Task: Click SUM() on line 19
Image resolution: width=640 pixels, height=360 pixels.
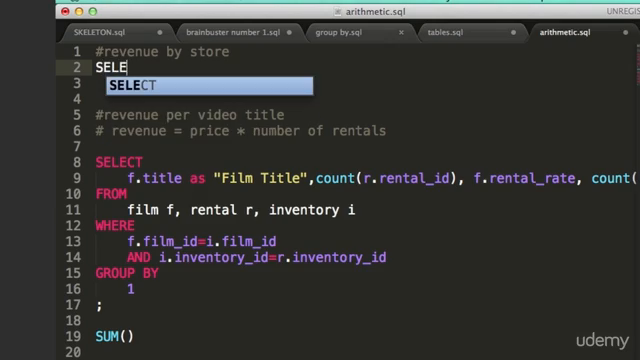Action: tap(114, 336)
